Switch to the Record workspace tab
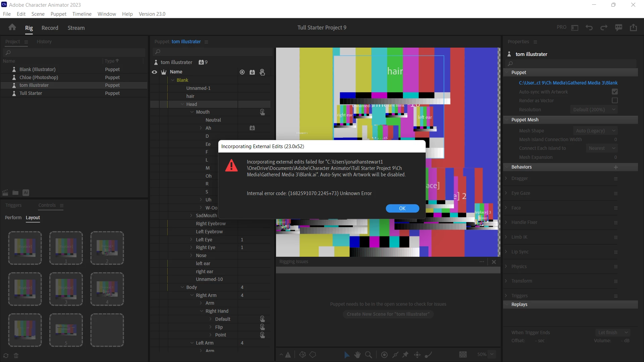 [x=50, y=28]
